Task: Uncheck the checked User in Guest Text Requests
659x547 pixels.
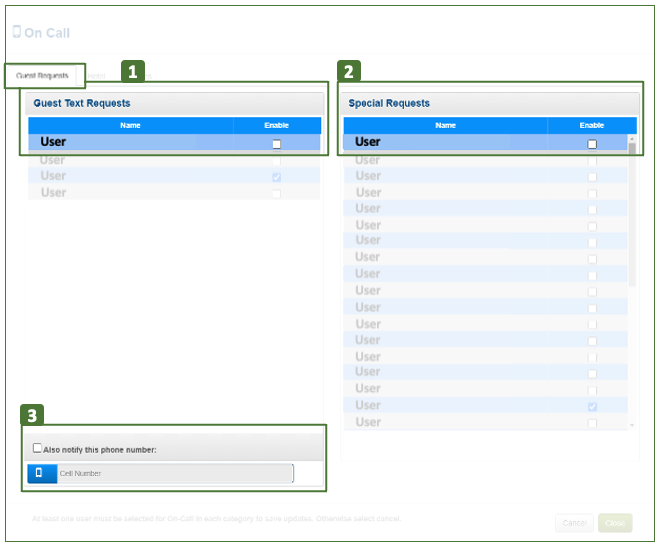Action: pyautogui.click(x=277, y=177)
